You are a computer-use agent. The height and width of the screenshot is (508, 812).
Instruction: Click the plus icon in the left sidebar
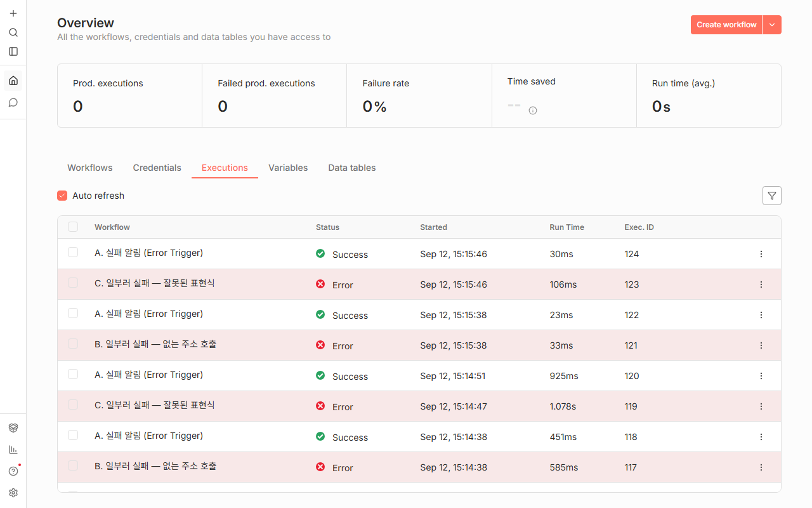point(13,13)
